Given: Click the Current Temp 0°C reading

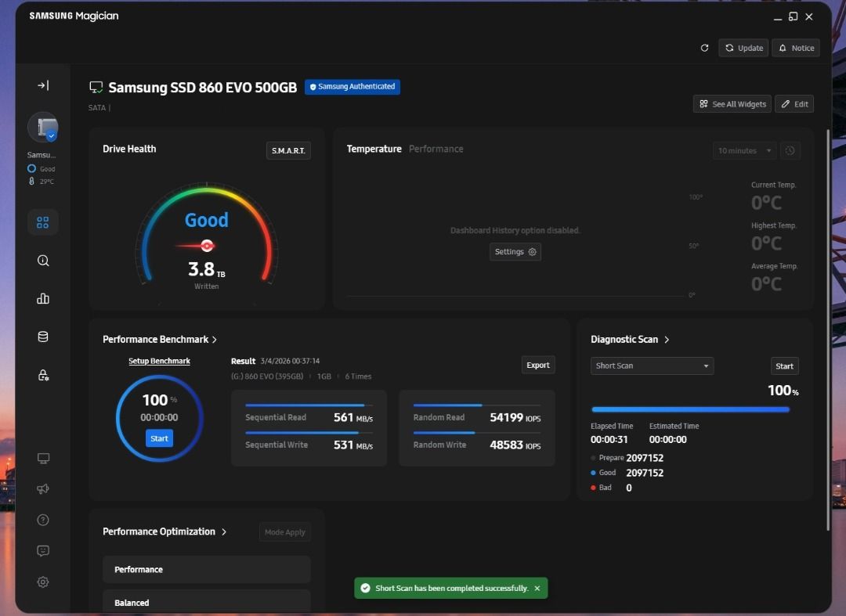Looking at the screenshot, I should 766,203.
